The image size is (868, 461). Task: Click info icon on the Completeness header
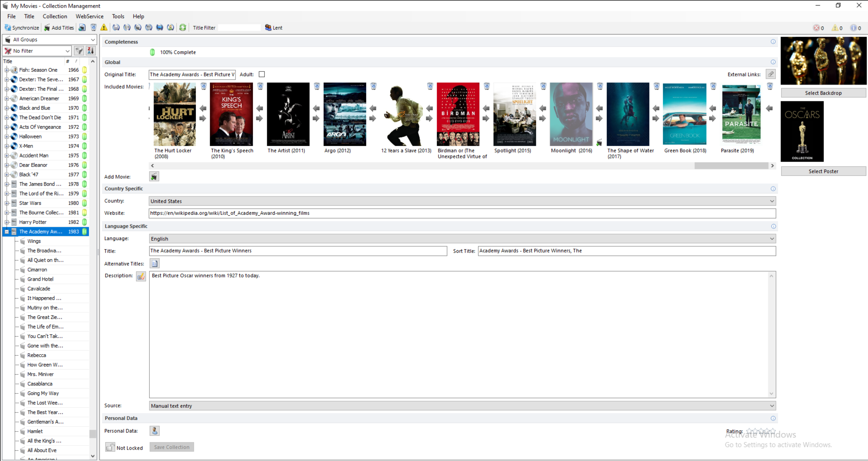773,42
